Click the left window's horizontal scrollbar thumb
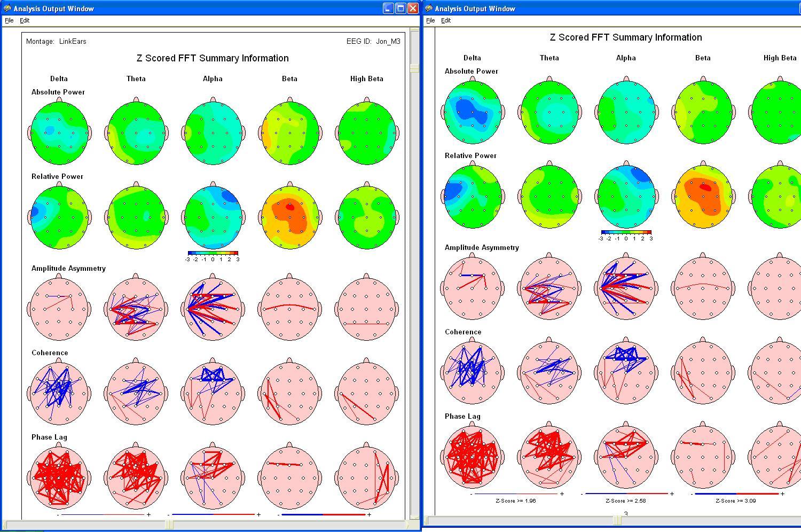The height and width of the screenshot is (532, 801). point(169,525)
